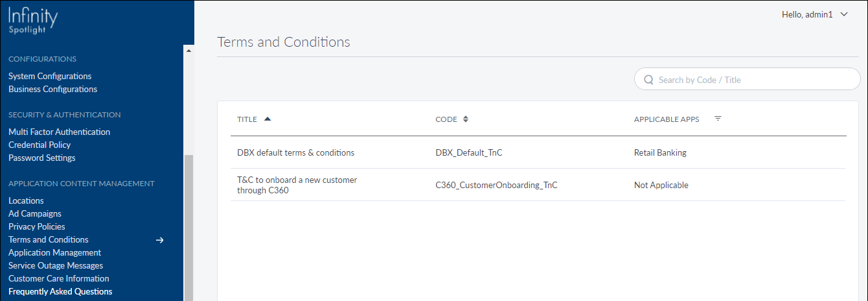This screenshot has width=868, height=301.
Task: Open Locations in content management
Action: tap(26, 200)
